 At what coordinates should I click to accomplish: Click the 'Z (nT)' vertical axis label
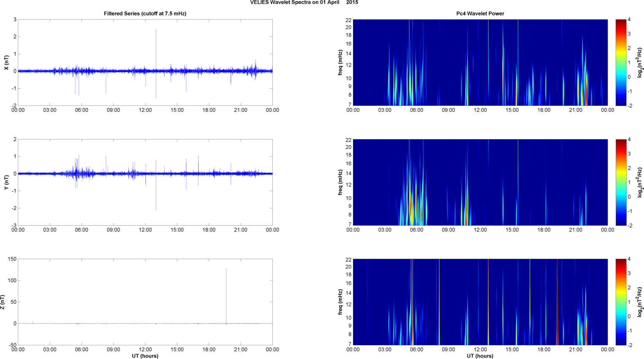[3, 302]
